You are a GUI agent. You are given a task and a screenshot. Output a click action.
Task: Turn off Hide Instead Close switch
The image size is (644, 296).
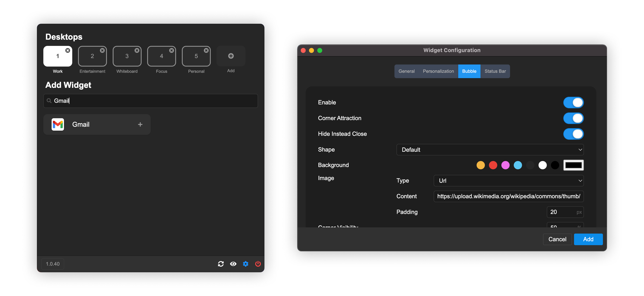pos(573,134)
